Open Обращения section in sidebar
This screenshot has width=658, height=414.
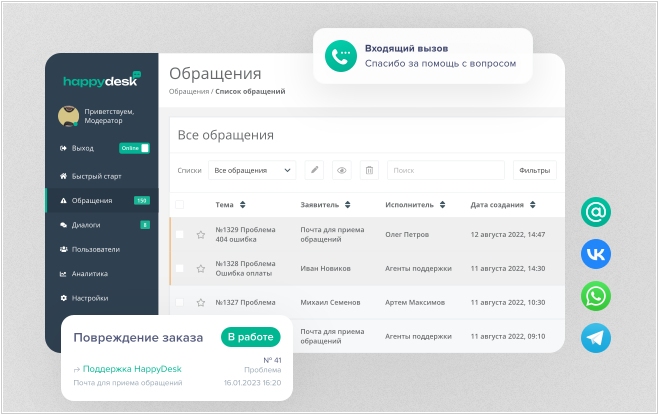click(92, 200)
